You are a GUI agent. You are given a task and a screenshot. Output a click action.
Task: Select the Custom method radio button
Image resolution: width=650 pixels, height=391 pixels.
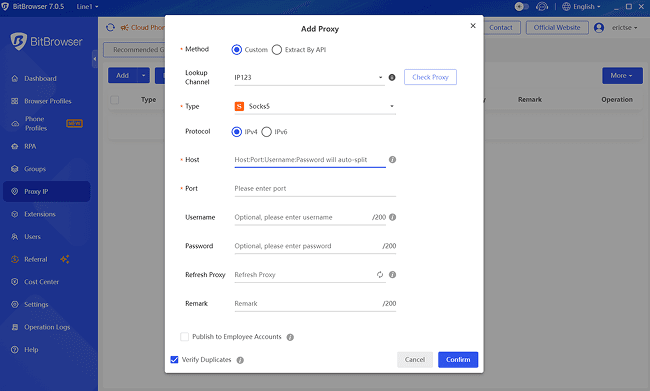(x=237, y=50)
